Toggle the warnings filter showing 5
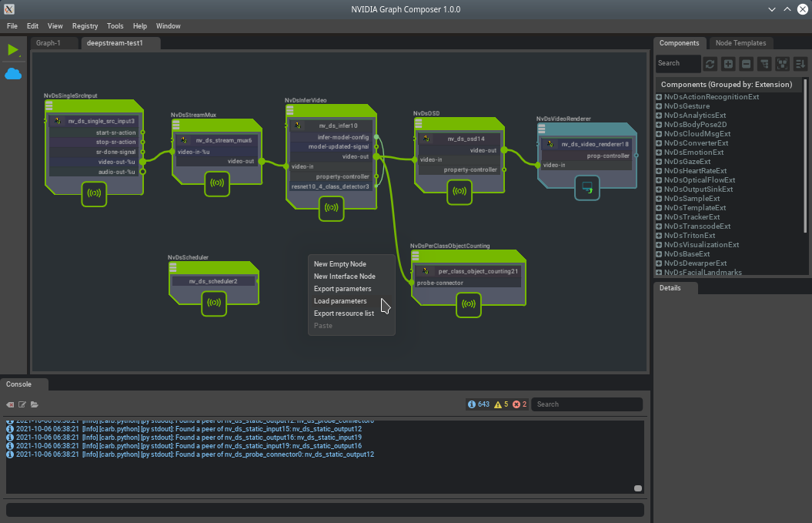 [x=501, y=404]
